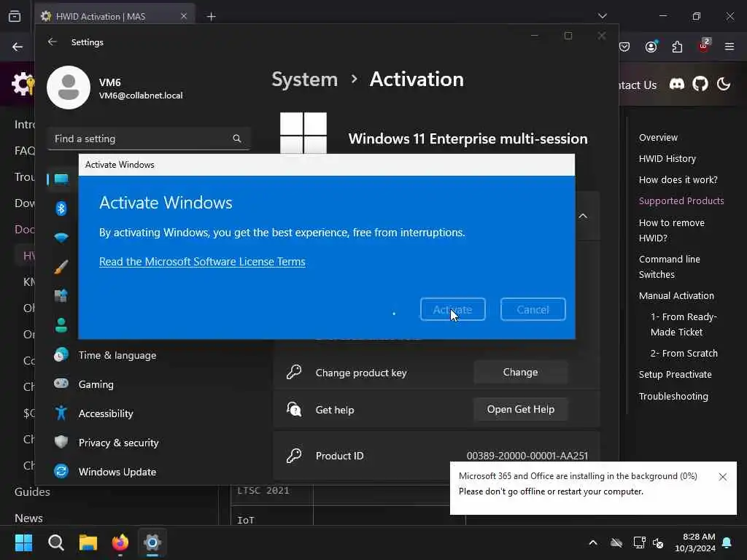
Task: Open the list all tabs dropdown
Action: click(602, 16)
